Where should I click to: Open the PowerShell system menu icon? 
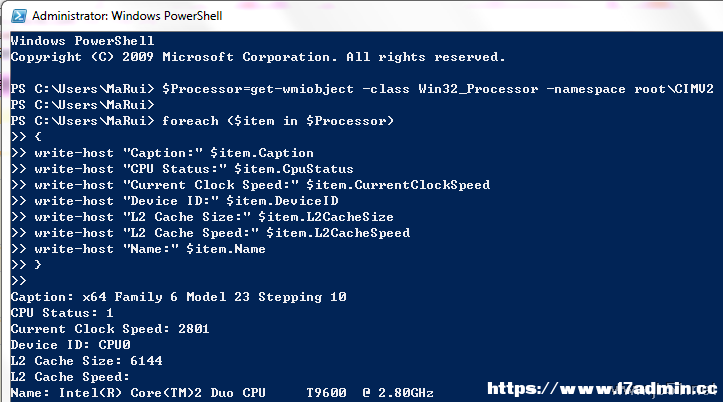click(19, 16)
